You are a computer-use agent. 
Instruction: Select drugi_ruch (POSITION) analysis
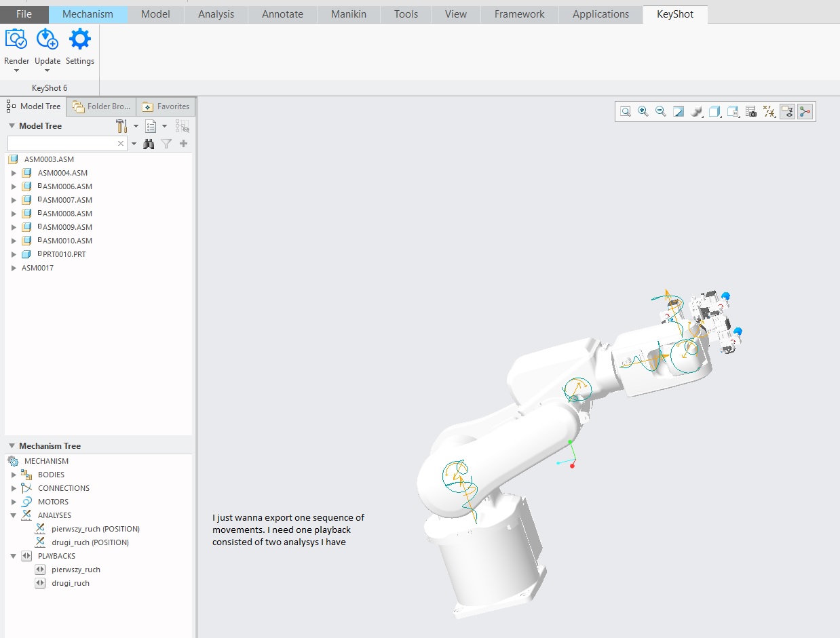[x=92, y=542]
